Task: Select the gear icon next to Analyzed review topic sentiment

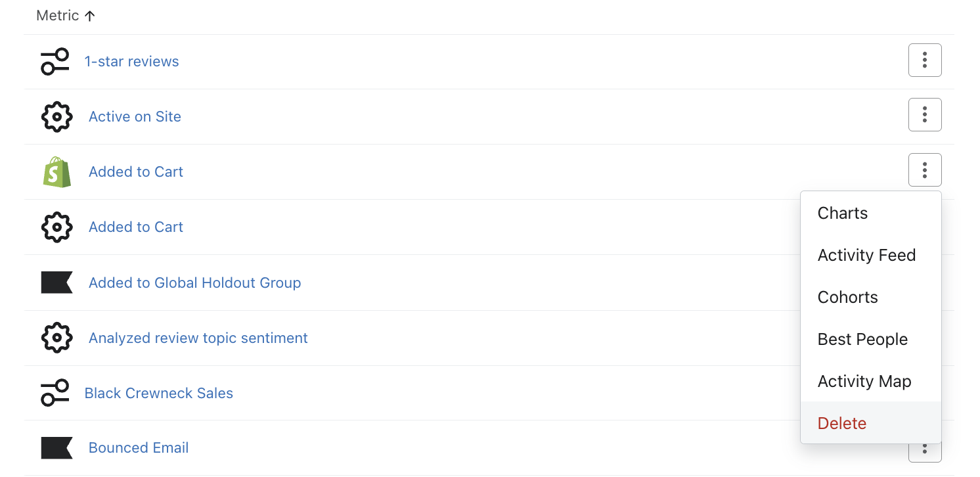Action: point(56,338)
